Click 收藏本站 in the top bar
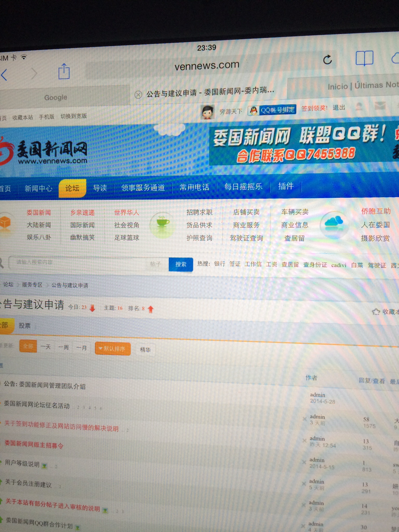 coord(23,117)
